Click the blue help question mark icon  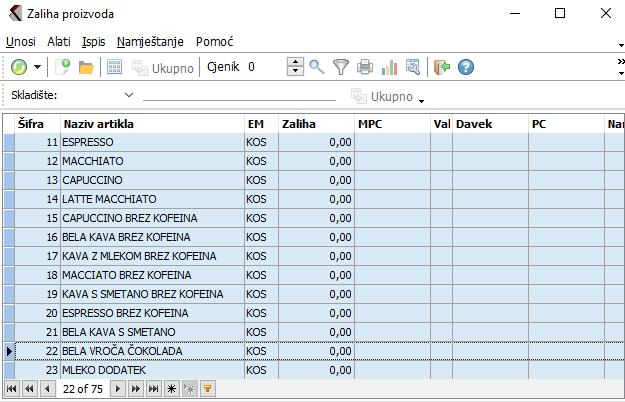(465, 67)
